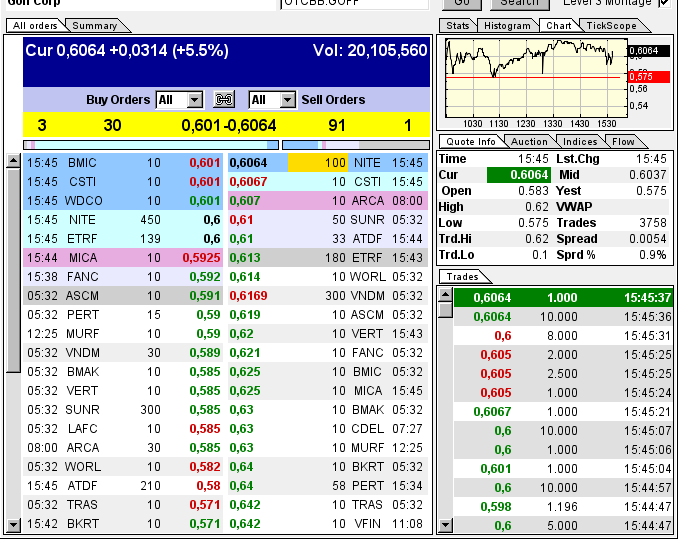Click the Trades list scrollbar thumb
696x539 pixels.
445,310
